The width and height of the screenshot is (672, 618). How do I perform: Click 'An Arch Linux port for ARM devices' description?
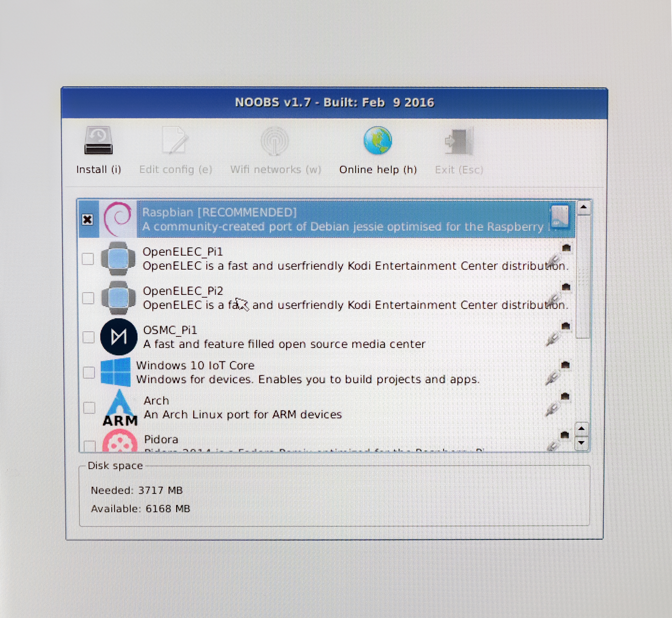click(x=243, y=414)
